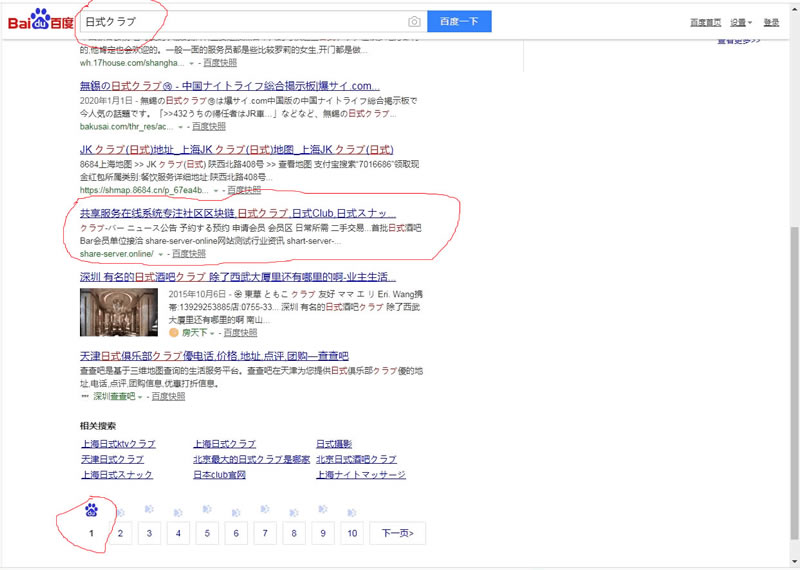Go to results page 3

[149, 533]
